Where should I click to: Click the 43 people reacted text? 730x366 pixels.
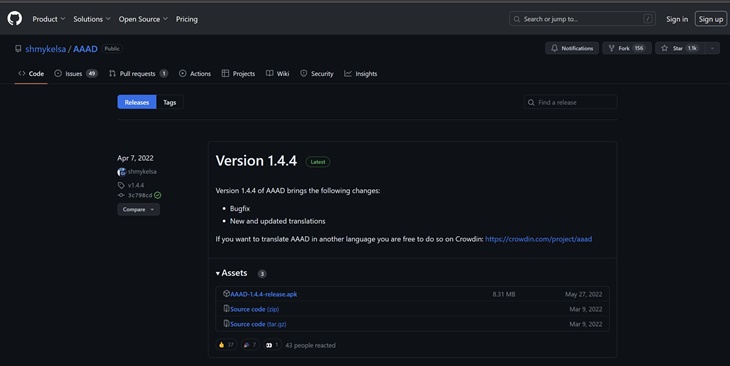(x=311, y=346)
